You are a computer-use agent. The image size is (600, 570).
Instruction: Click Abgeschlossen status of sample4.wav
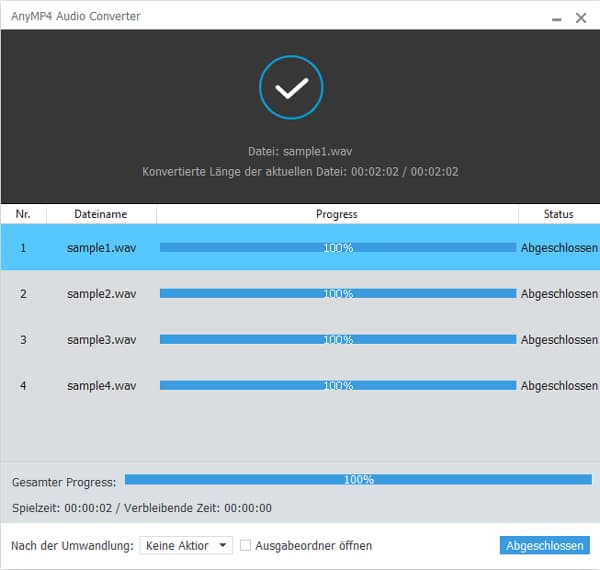click(559, 386)
